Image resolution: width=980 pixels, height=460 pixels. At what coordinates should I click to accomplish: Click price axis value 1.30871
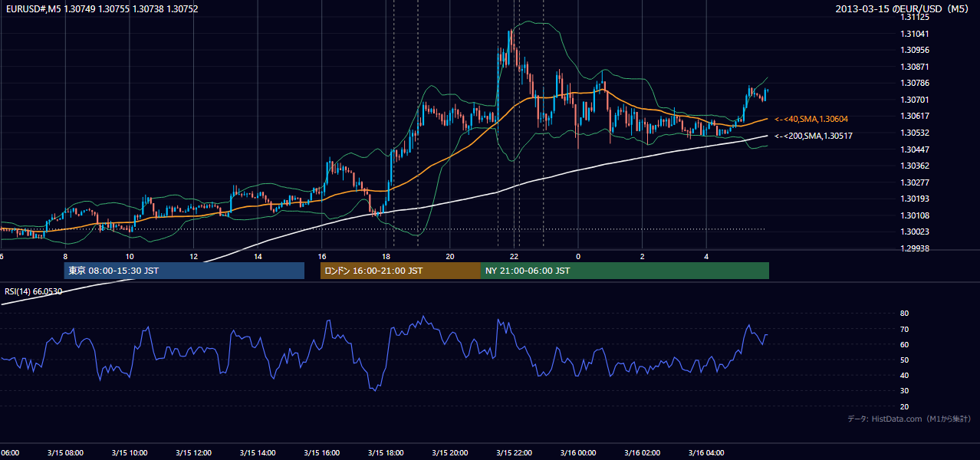[915, 67]
